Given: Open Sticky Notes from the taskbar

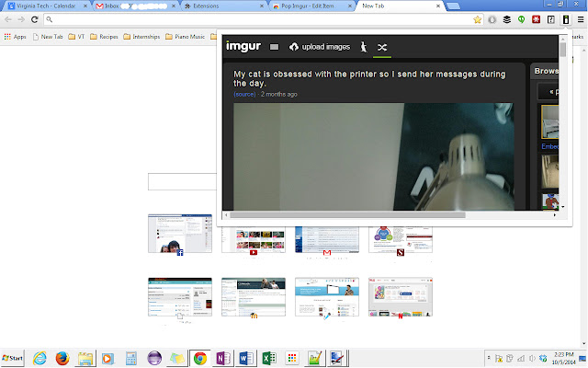Looking at the screenshot, I should (x=177, y=358).
